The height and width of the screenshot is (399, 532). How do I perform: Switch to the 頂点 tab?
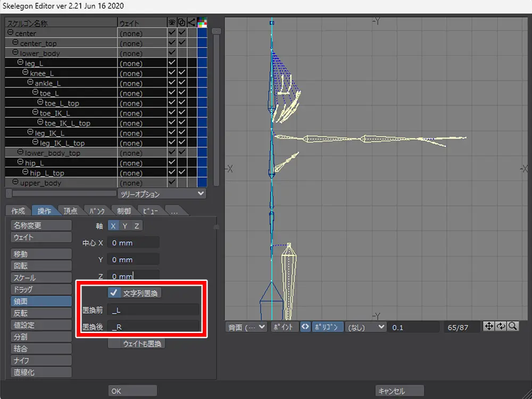pos(71,211)
